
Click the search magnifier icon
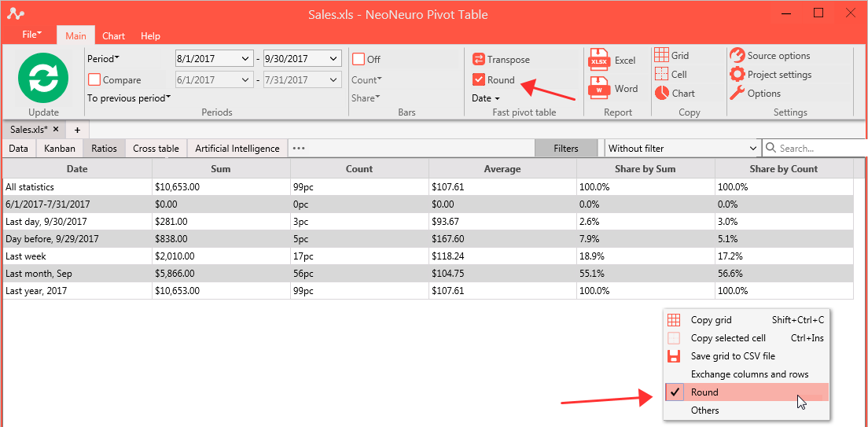tap(771, 149)
